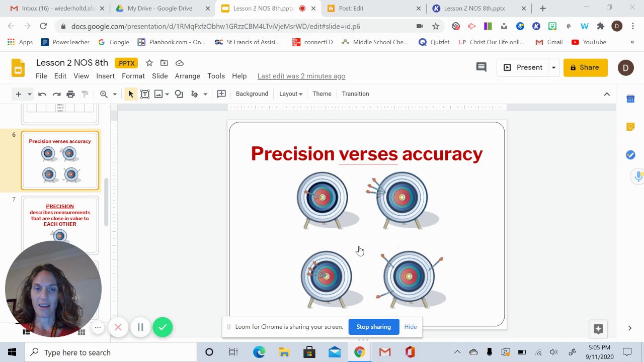Image resolution: width=644 pixels, height=362 pixels.
Task: Show more bookmarks chevron
Action: coord(632,42)
